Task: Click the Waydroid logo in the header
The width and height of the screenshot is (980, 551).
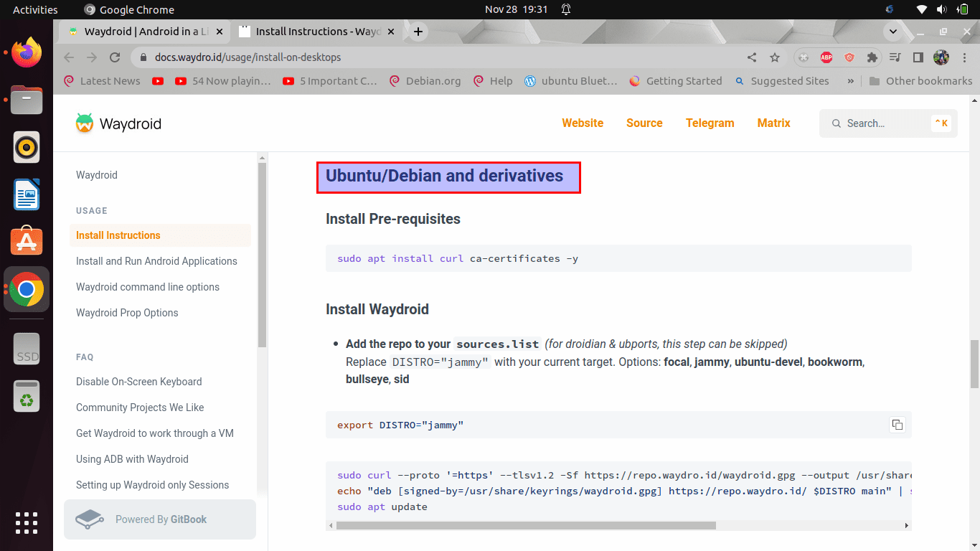Action: tap(118, 123)
